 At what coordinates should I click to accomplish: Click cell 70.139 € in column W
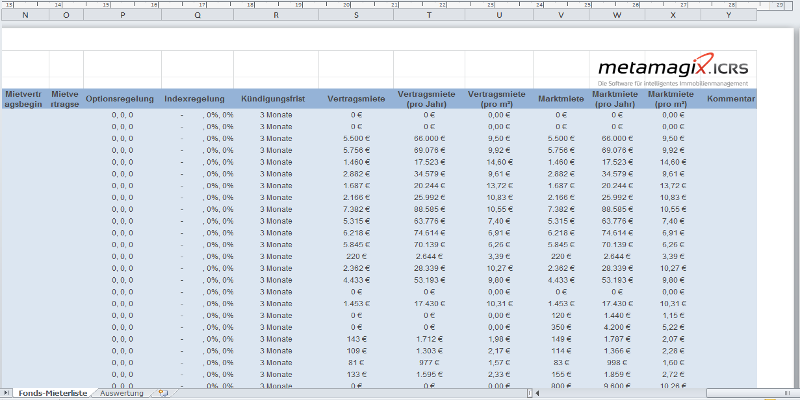coord(617,244)
